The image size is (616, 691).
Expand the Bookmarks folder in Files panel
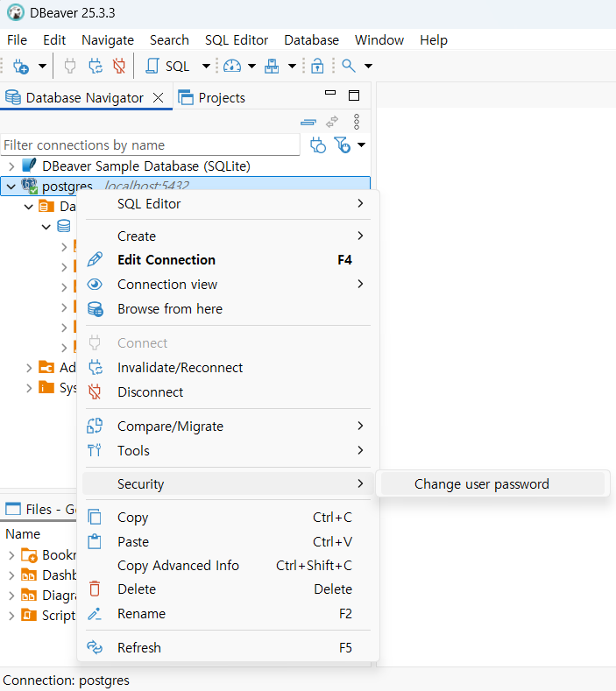click(11, 556)
